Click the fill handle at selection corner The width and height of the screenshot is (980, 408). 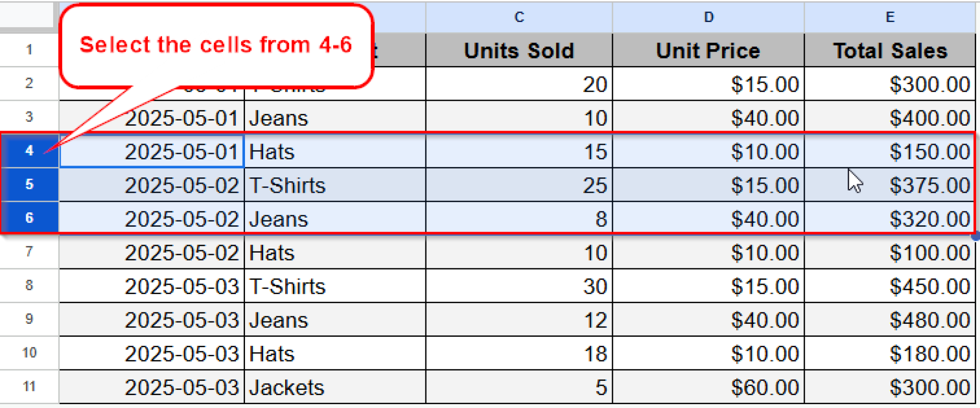point(976,235)
